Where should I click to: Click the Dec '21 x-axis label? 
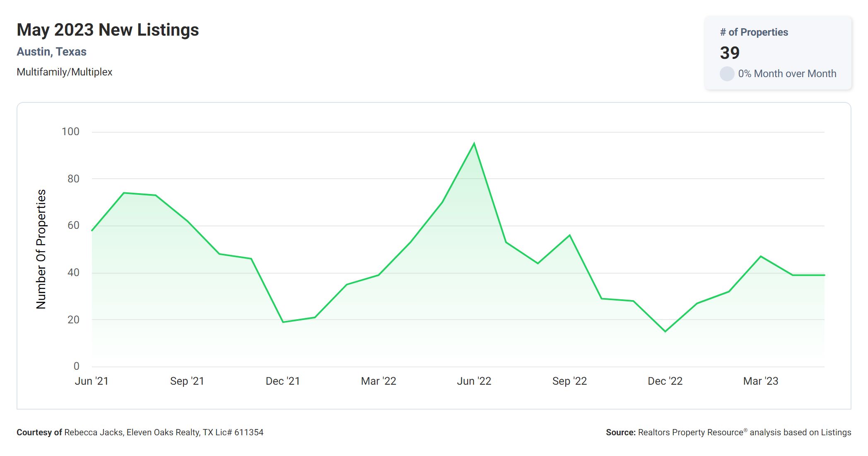point(283,381)
